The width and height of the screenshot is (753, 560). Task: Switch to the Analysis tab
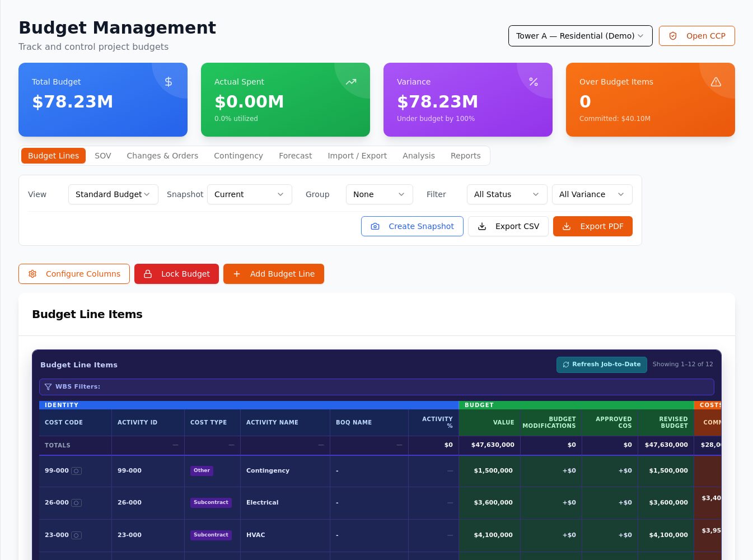[419, 156]
